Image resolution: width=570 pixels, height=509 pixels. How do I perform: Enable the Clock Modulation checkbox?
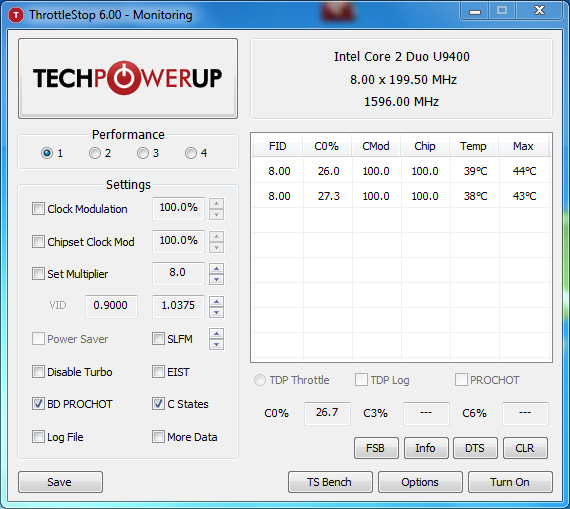(38, 209)
